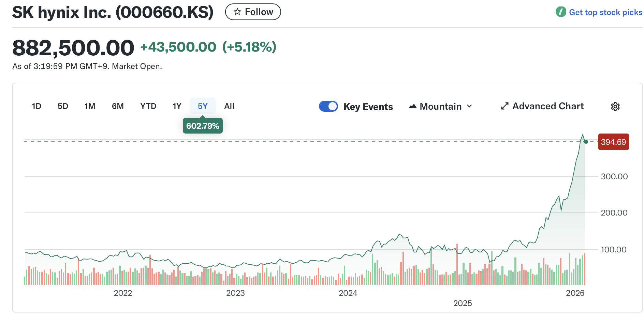Select the 1D time range tab
Image resolution: width=644 pixels, height=319 pixels.
coord(36,106)
